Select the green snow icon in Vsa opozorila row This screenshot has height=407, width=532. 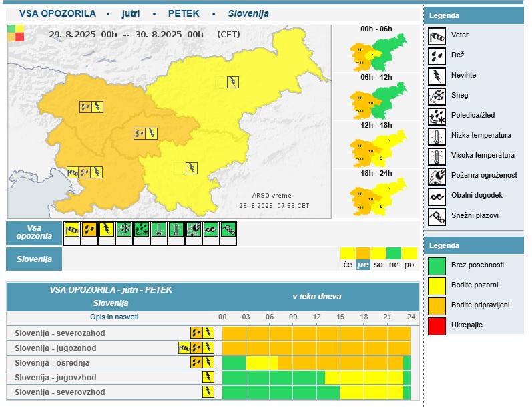tap(124, 231)
